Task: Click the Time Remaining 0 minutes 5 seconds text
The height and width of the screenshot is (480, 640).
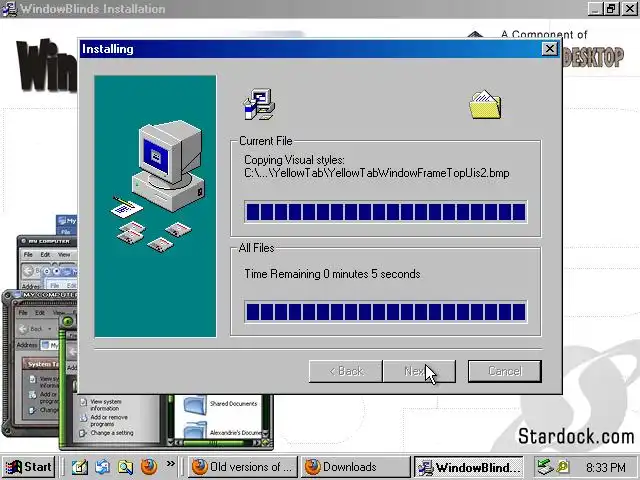Action: pos(332,274)
